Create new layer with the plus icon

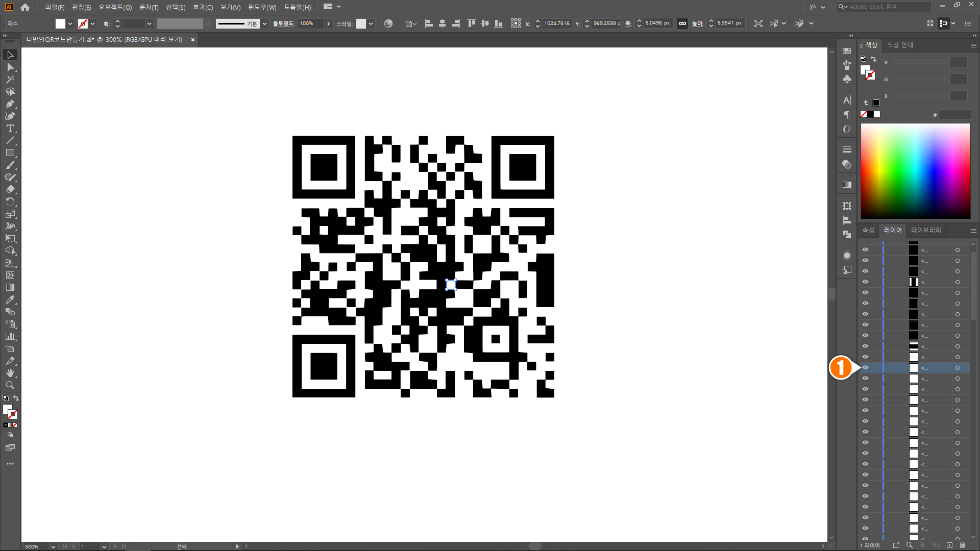click(949, 545)
